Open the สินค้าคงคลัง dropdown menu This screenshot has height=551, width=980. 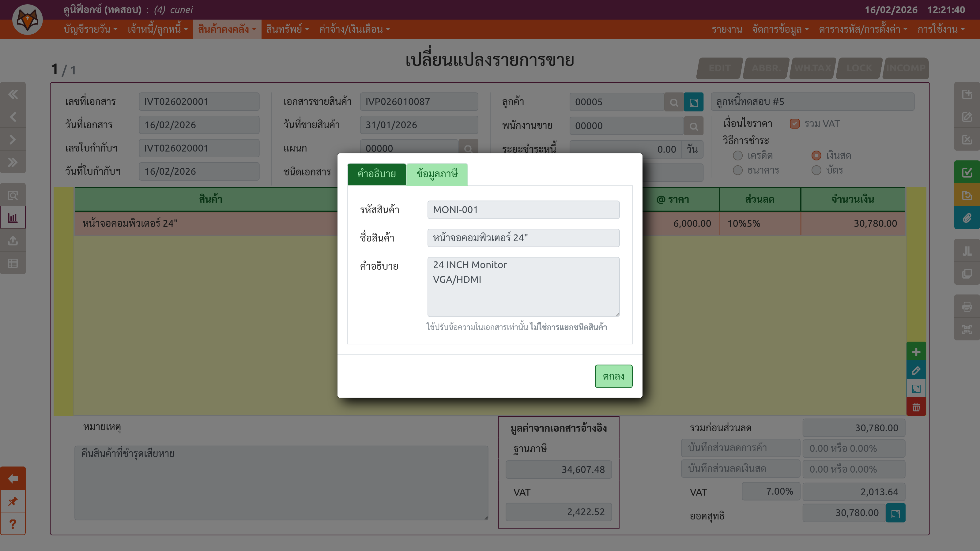(x=227, y=29)
